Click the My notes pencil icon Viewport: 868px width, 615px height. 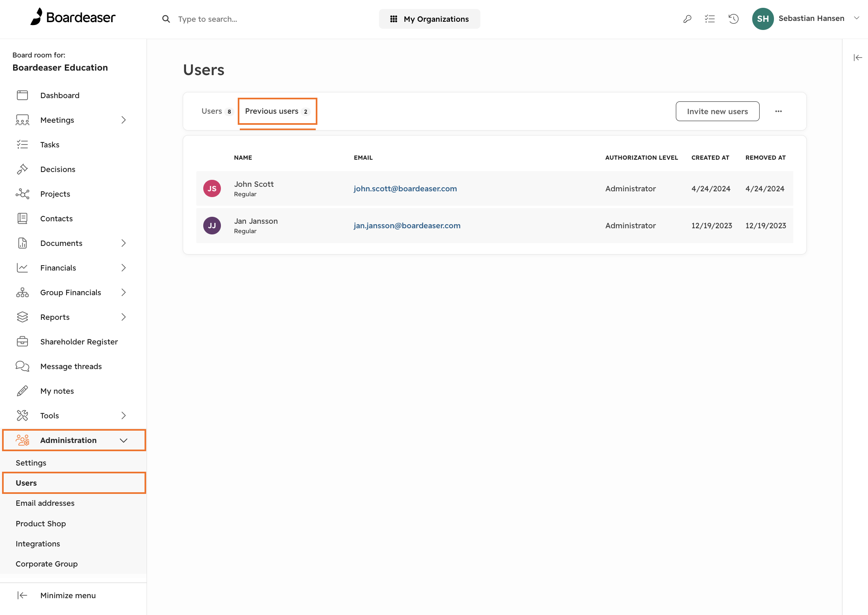point(23,391)
